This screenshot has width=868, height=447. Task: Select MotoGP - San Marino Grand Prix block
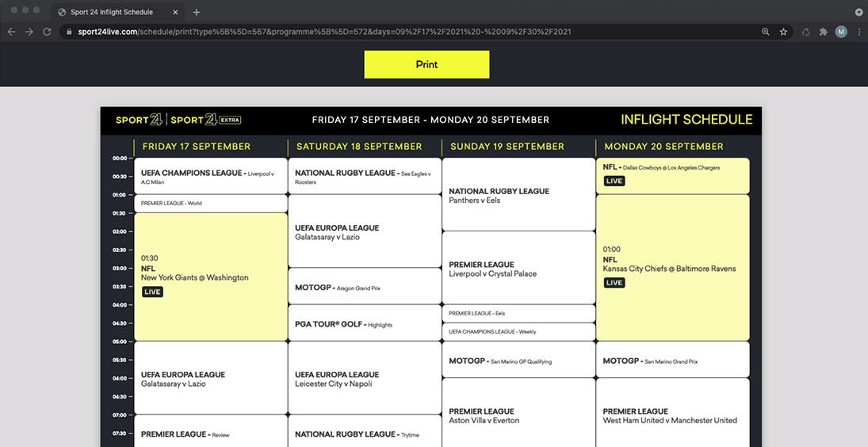[x=672, y=360]
